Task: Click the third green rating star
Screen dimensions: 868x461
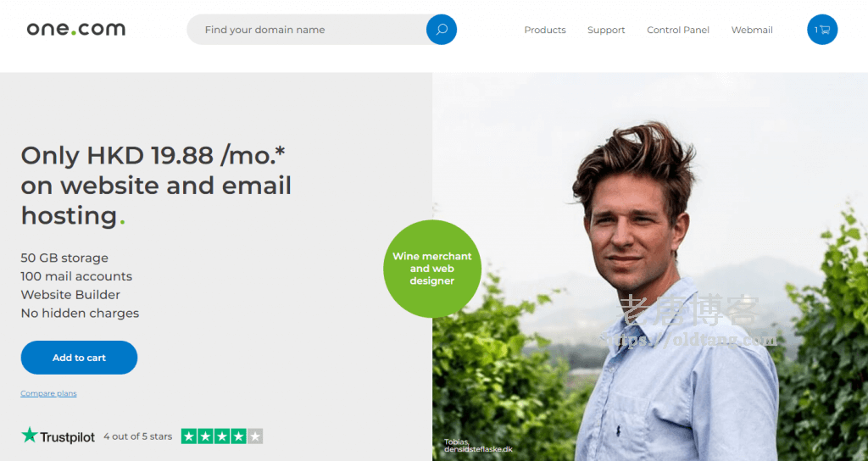Action: point(222,436)
